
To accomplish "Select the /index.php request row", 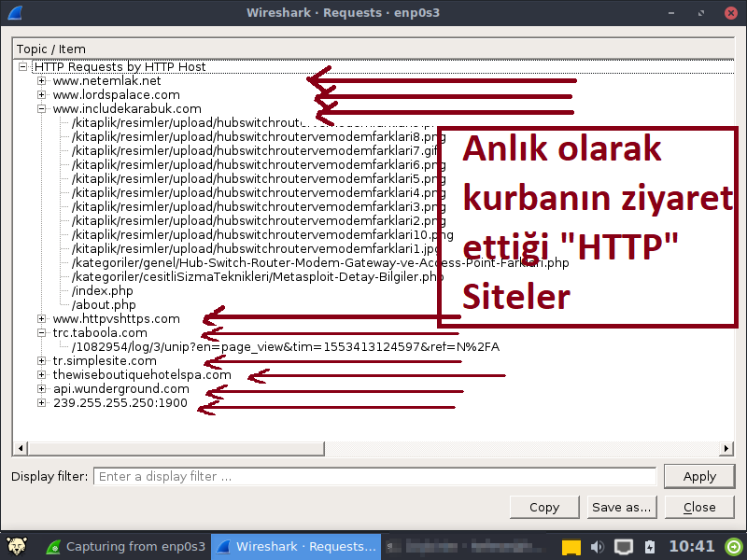I will pyautogui.click(x=103, y=291).
